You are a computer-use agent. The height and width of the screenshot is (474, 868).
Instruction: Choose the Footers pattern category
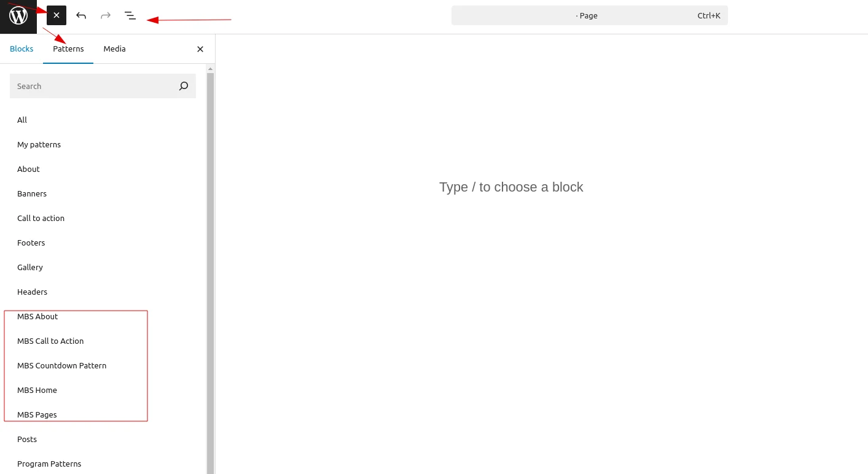[31, 243]
